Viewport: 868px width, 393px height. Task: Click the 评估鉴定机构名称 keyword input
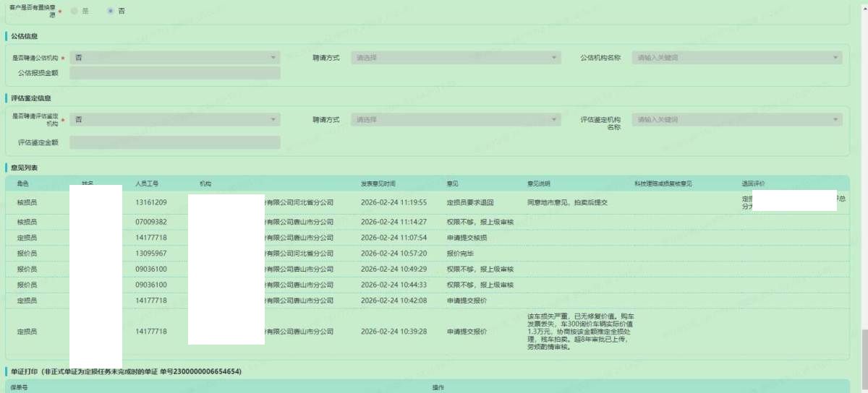(736, 120)
